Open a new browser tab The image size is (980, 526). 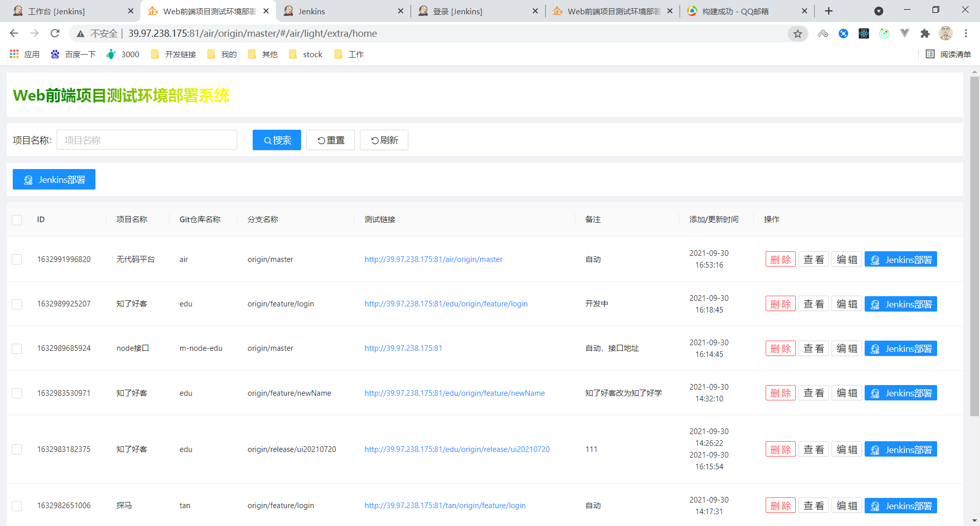829,11
